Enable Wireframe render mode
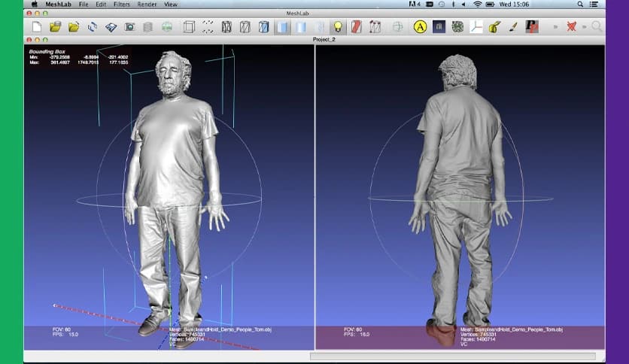The image size is (629, 364). (226, 27)
